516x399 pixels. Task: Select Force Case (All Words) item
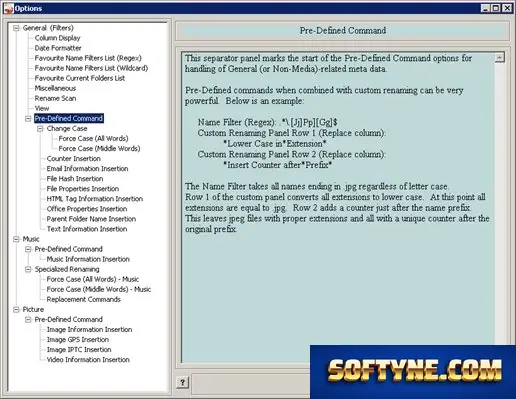[x=93, y=138]
